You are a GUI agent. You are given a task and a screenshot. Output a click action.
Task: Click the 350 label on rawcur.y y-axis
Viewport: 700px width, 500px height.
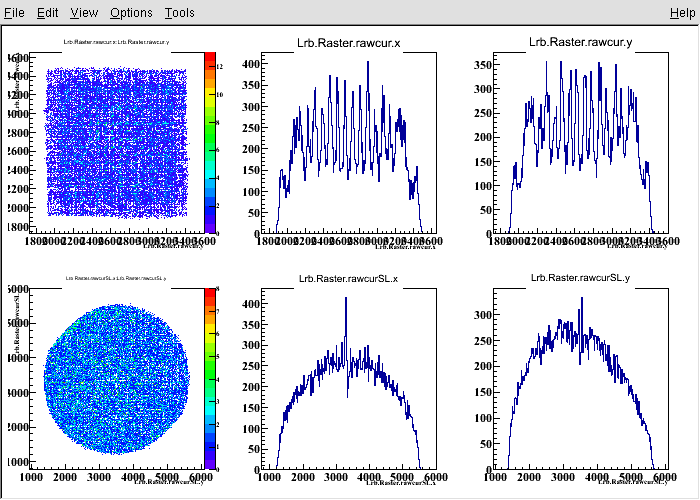pyautogui.click(x=483, y=65)
